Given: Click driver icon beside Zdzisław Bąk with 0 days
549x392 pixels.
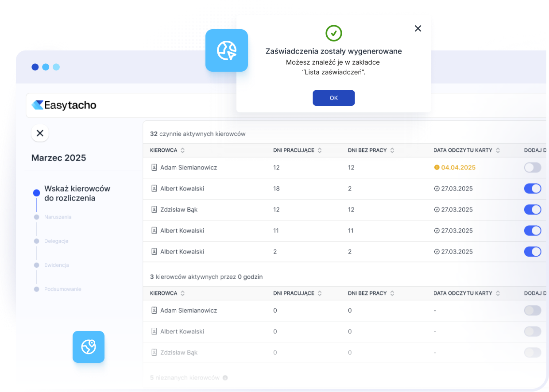Looking at the screenshot, I should click(x=154, y=353).
